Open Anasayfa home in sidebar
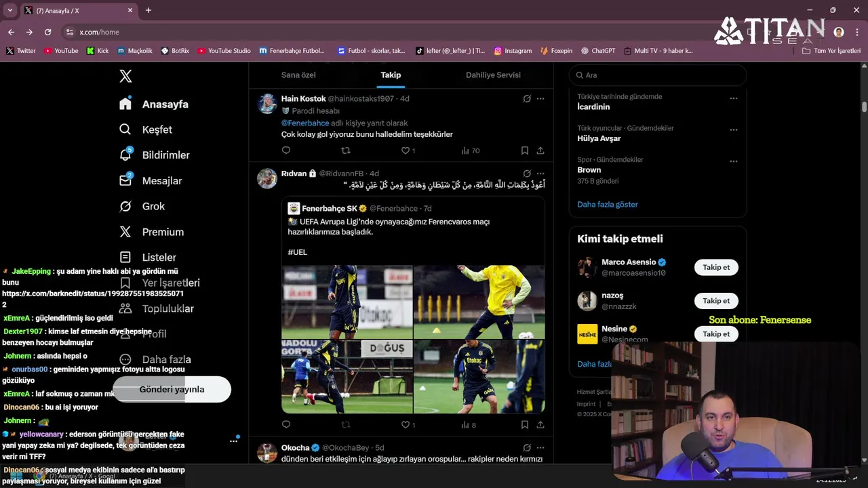 pyautogui.click(x=154, y=104)
